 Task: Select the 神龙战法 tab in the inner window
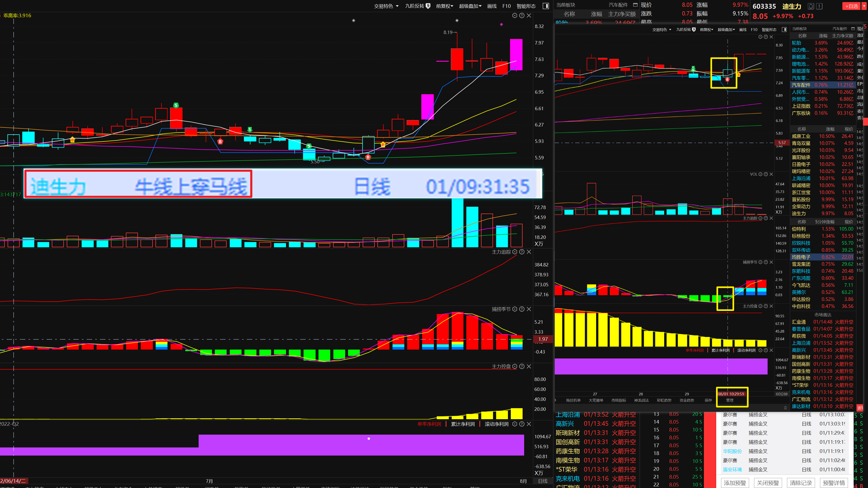(x=641, y=400)
